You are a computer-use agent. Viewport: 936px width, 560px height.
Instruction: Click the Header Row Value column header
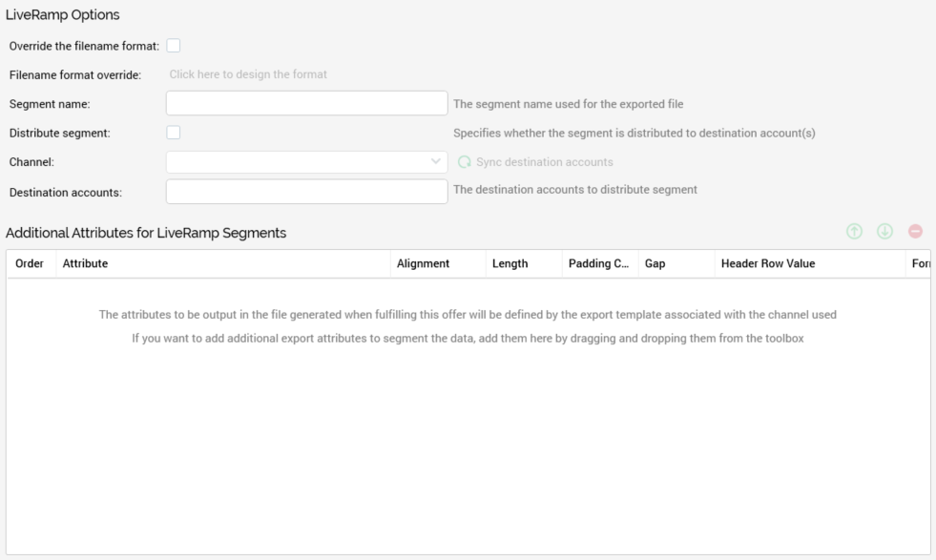[768, 264]
